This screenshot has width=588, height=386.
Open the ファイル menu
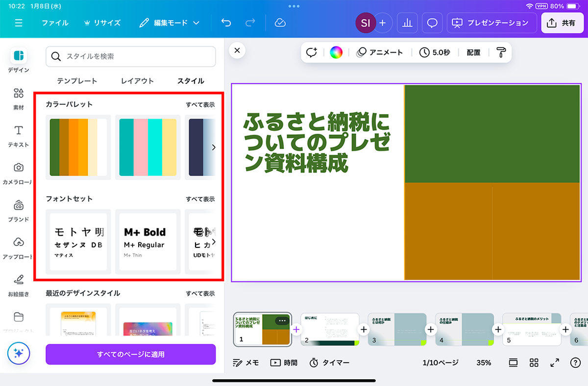(55, 23)
